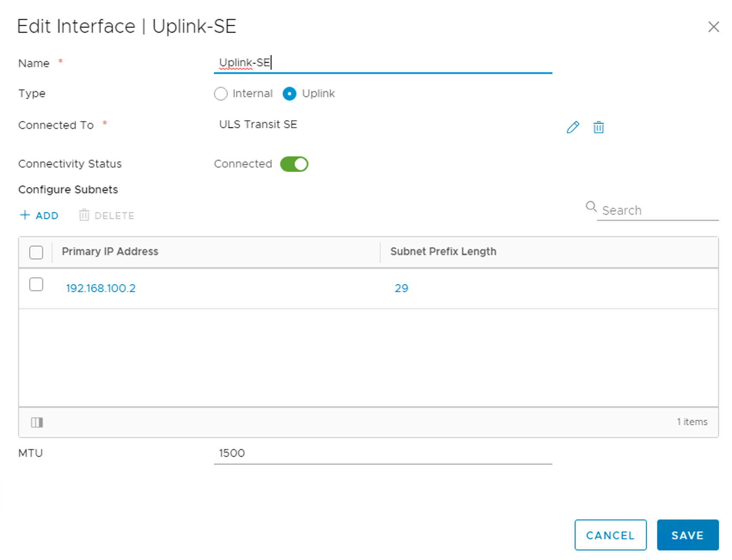
Task: Close the Edit Interface dialog with X
Action: point(714,27)
